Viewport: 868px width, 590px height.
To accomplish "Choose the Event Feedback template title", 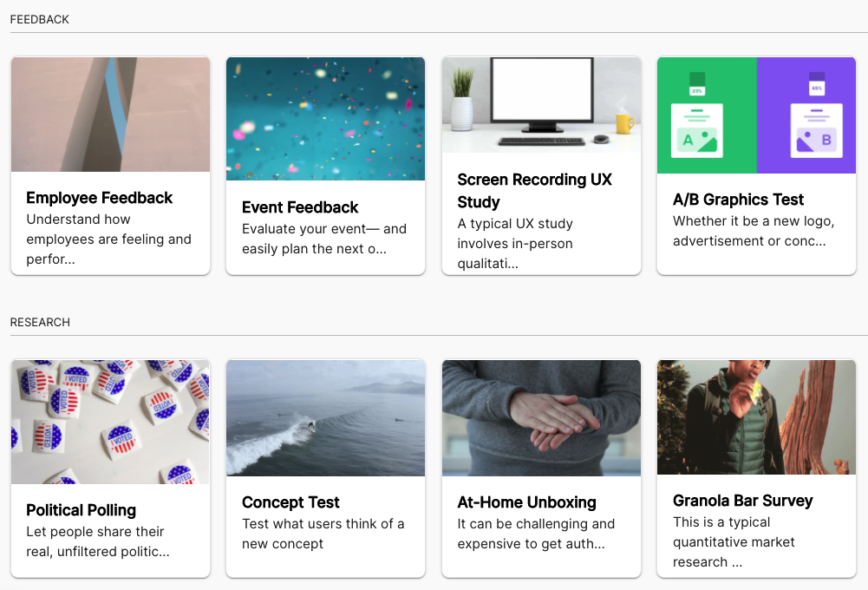I will point(300,207).
